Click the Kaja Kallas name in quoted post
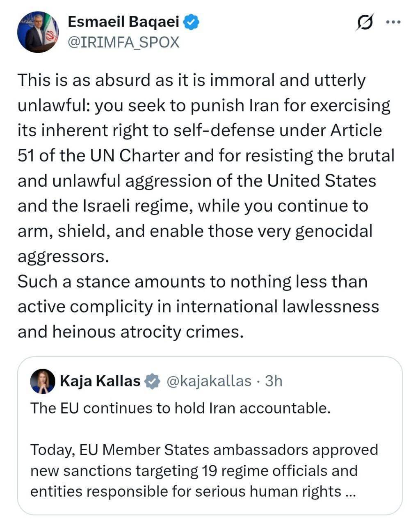 point(100,381)
